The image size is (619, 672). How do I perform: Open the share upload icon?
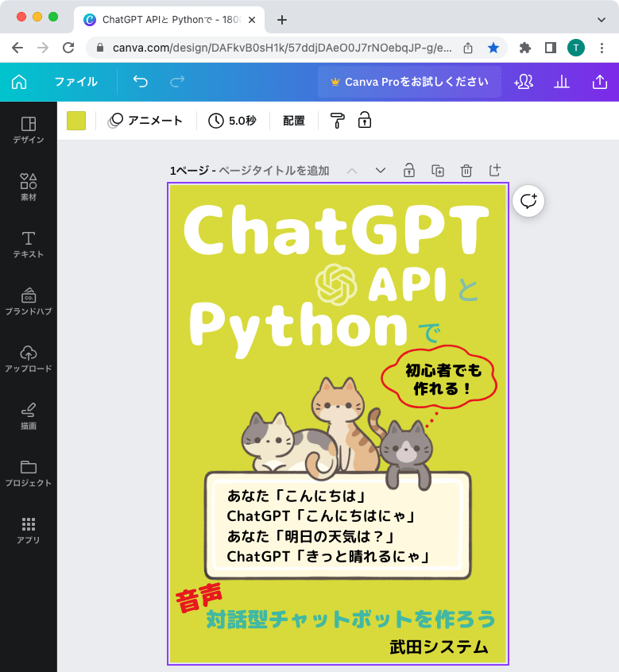point(600,82)
